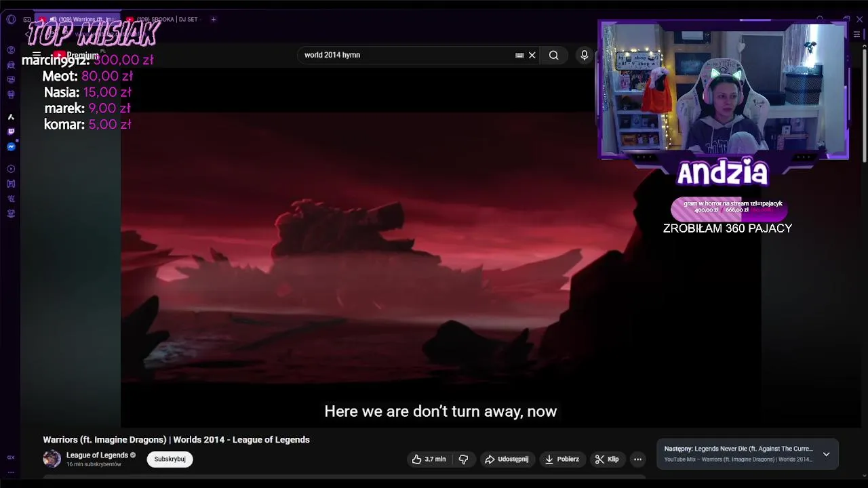The width and height of the screenshot is (868, 488).
Task: Subscribe with the Subskrybuj button
Action: (x=170, y=459)
